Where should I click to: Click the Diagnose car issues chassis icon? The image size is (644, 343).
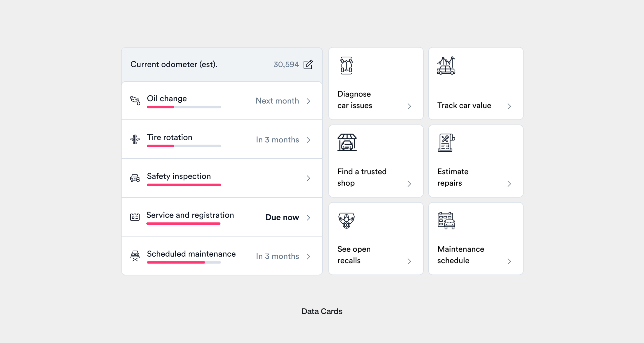click(x=346, y=65)
